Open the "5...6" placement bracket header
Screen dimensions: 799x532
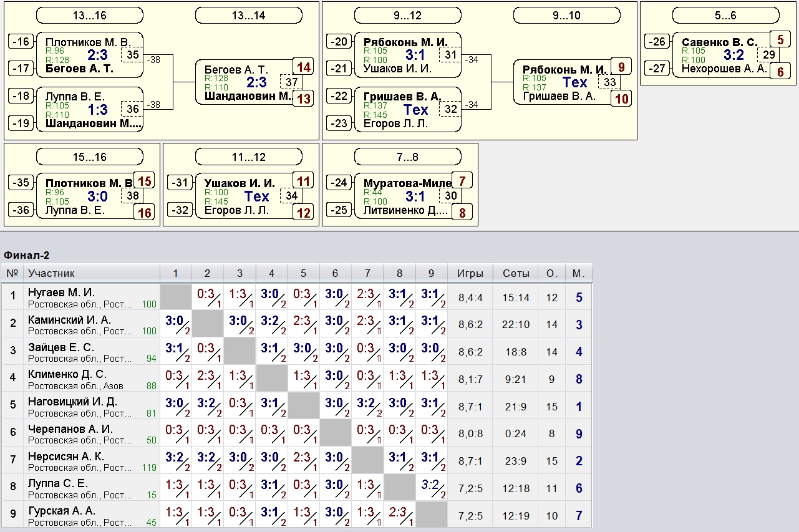(x=725, y=16)
